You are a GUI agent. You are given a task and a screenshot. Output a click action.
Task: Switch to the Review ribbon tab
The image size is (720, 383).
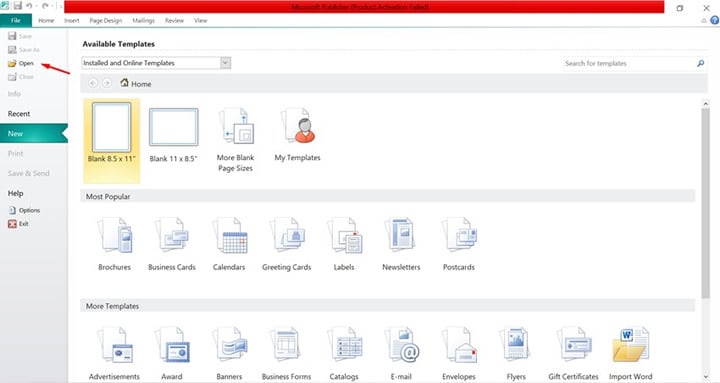click(174, 21)
